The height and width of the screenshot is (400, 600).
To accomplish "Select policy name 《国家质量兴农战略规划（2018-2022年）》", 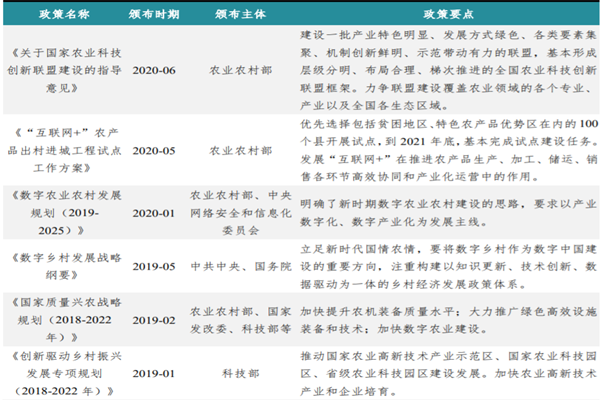I will [x=64, y=320].
